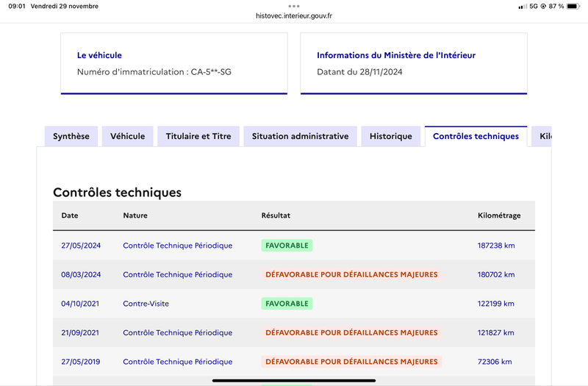Tap the orientation lock icon near battery
Viewport: 588px width, 386px height.
point(543,7)
